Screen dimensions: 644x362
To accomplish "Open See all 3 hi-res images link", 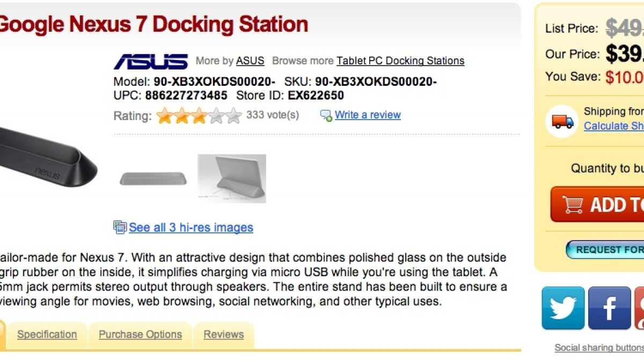I will pyautogui.click(x=191, y=227).
